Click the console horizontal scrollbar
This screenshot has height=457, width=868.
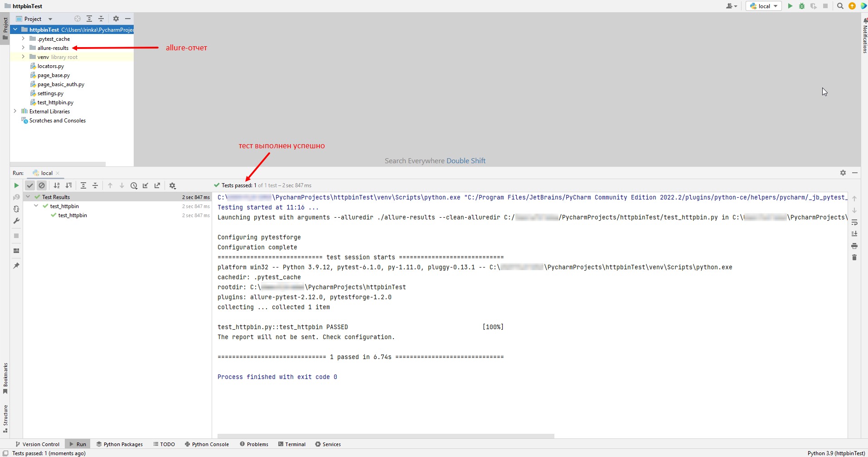coord(385,436)
